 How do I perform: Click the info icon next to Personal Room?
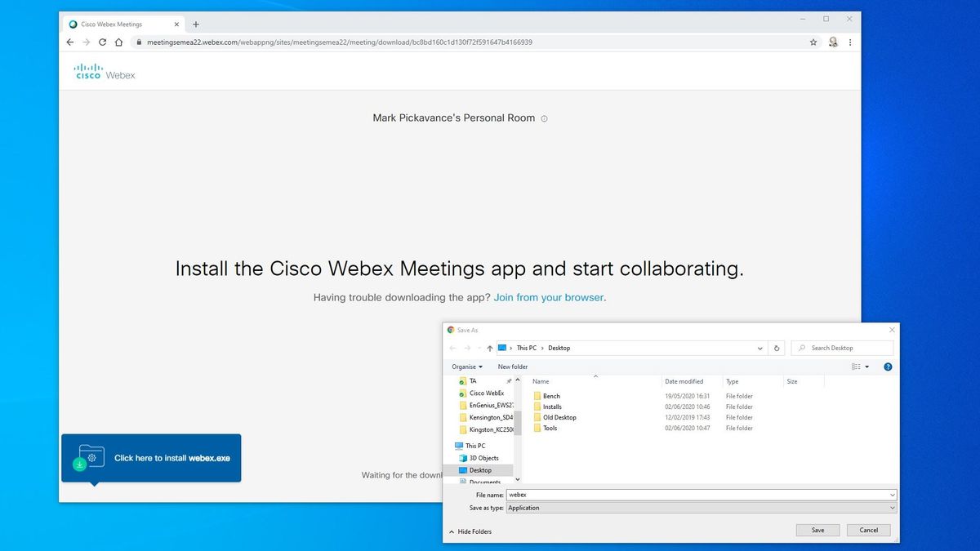pyautogui.click(x=544, y=118)
